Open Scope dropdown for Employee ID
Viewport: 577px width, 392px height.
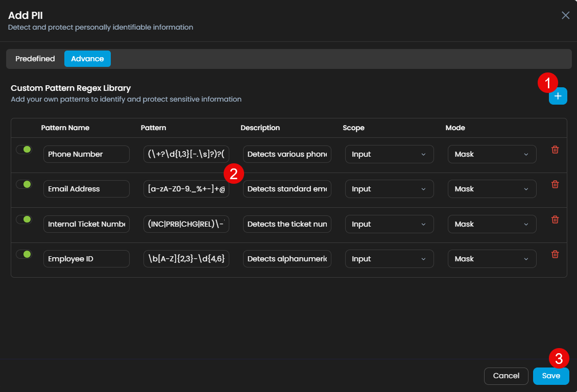[389, 259]
